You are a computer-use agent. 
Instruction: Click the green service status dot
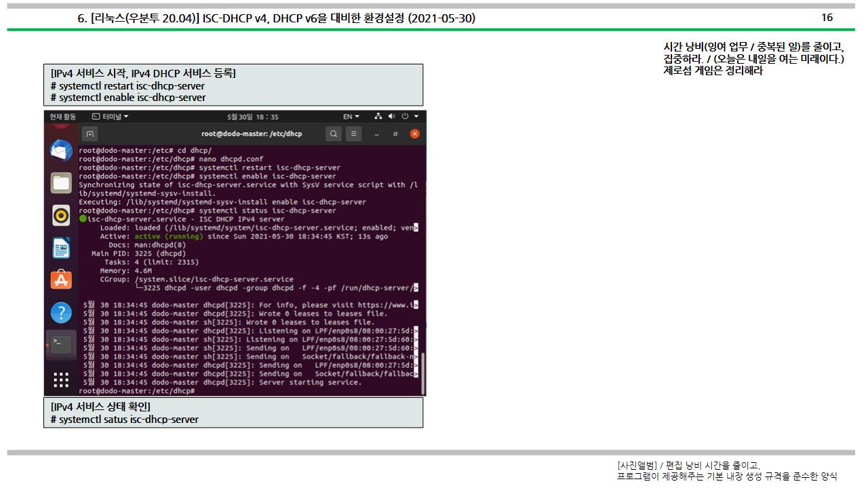click(83, 219)
